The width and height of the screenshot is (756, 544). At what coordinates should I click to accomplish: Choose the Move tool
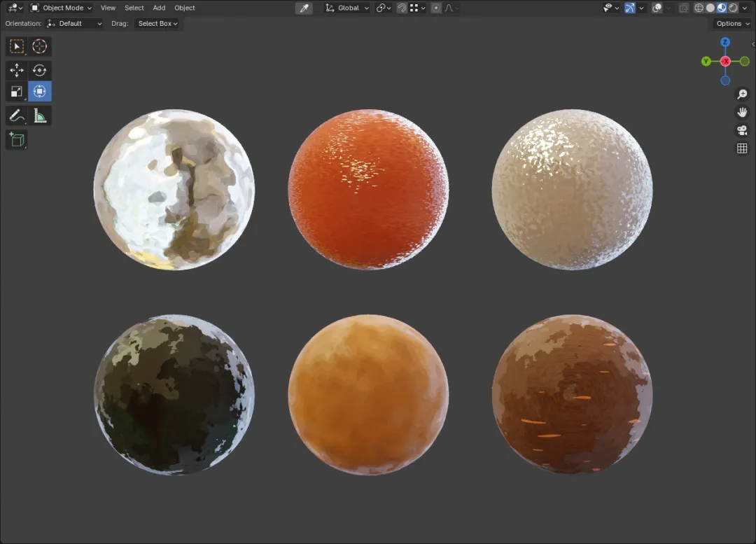click(x=17, y=71)
